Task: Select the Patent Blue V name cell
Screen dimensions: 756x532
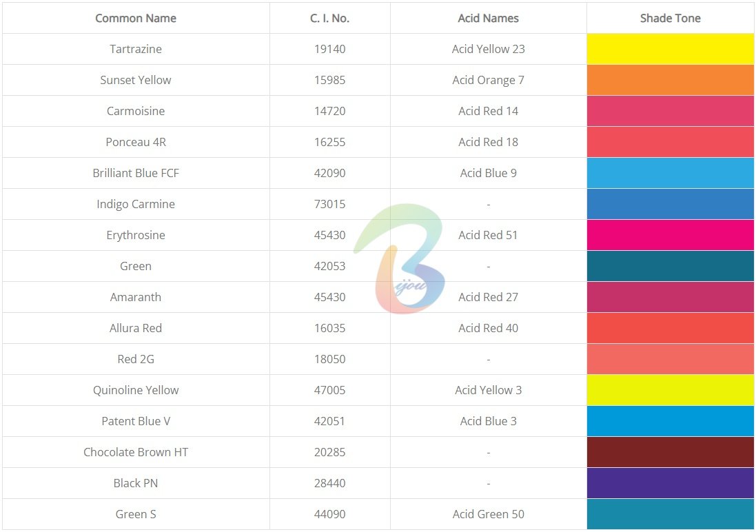Action: tap(136, 421)
